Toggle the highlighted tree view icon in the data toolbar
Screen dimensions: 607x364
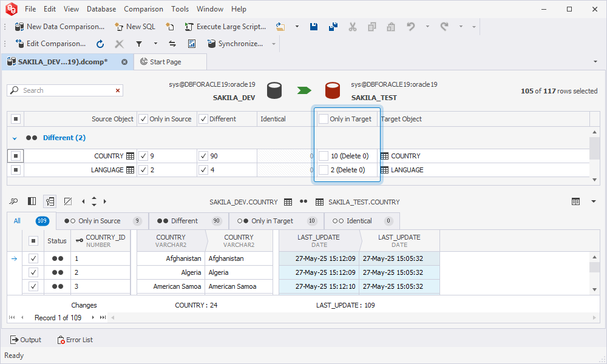point(50,201)
